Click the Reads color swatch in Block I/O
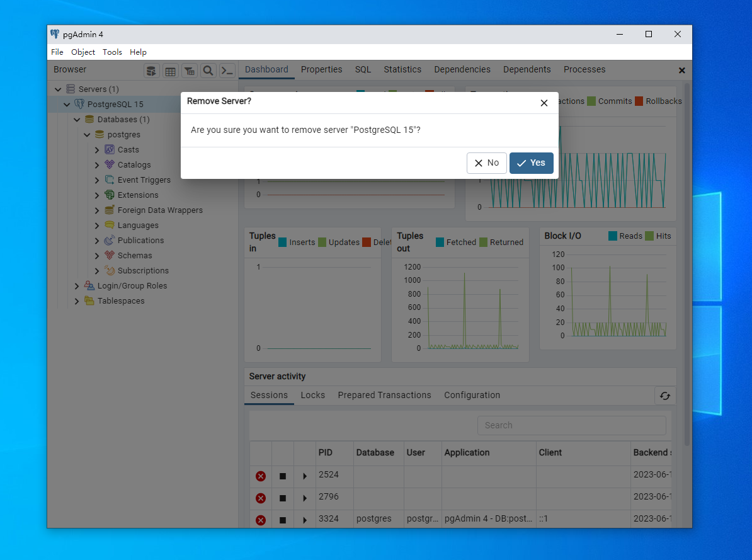 tap(613, 236)
